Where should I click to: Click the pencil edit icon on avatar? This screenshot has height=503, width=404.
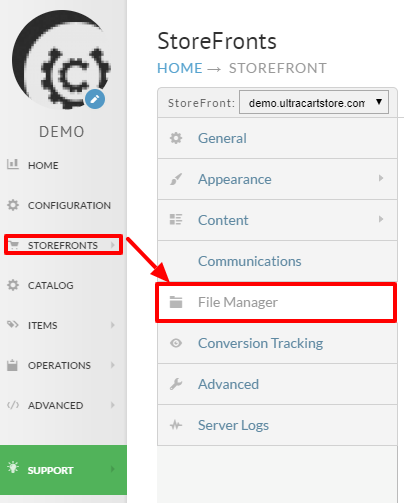point(95,99)
